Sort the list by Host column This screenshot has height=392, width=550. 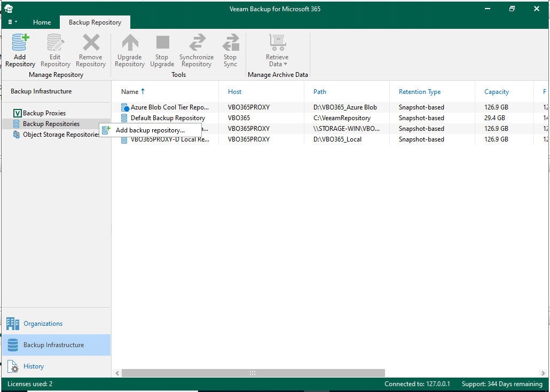(x=234, y=92)
